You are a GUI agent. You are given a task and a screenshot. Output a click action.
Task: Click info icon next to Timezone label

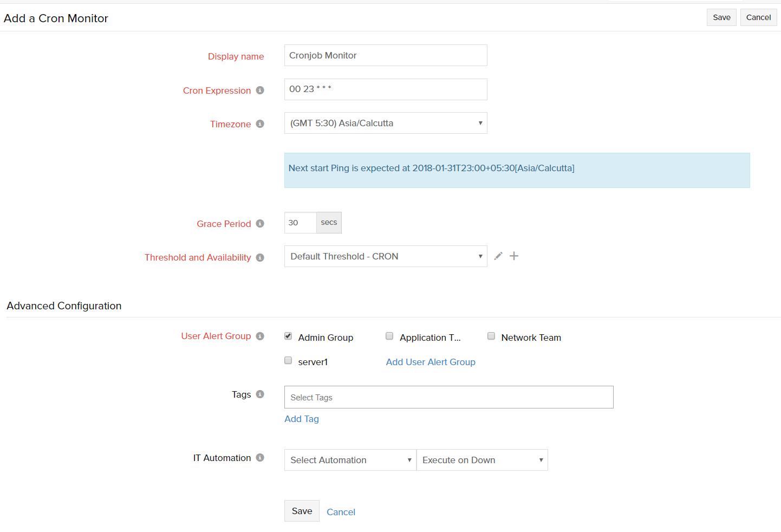260,124
